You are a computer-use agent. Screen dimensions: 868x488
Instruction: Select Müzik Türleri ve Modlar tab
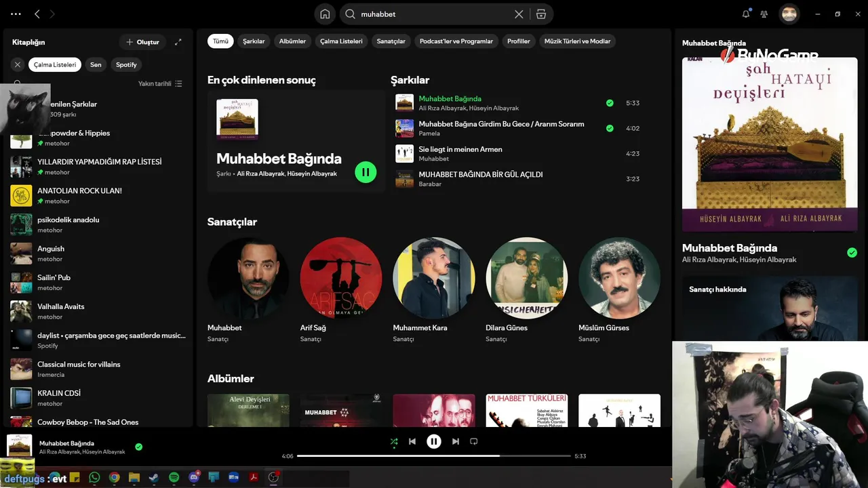[x=577, y=41]
